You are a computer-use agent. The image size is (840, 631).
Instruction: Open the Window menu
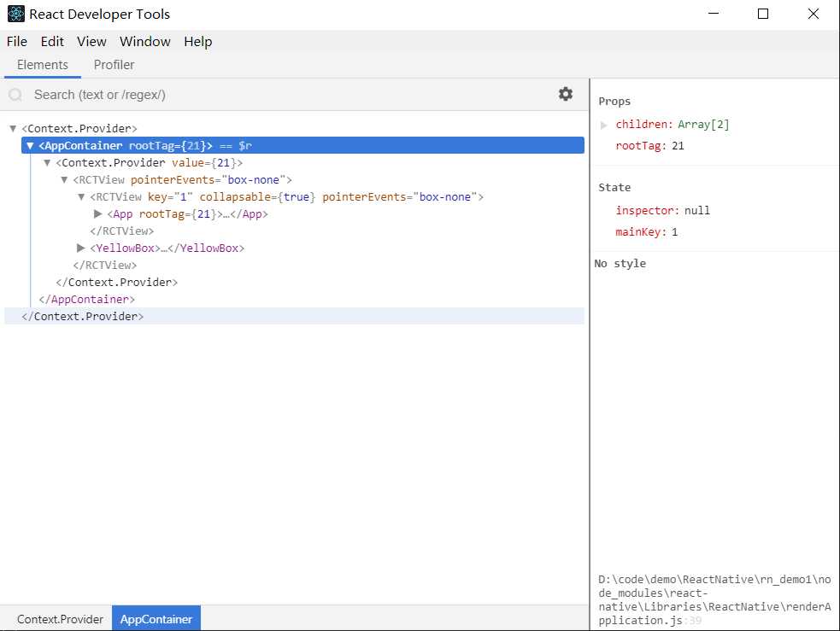144,41
